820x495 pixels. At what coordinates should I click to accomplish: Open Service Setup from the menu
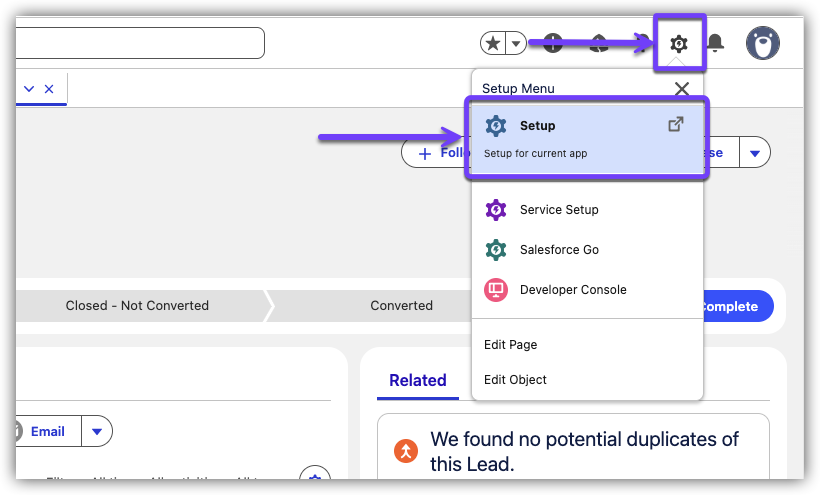point(559,210)
